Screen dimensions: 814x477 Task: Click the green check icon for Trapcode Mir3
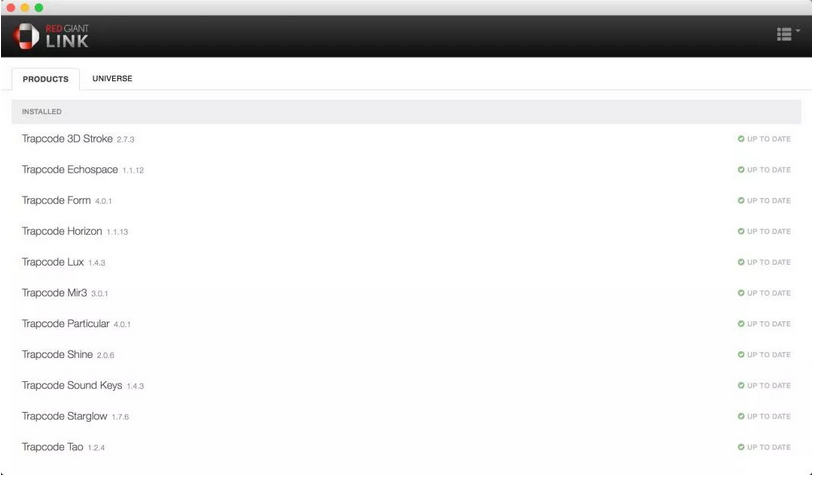click(741, 293)
